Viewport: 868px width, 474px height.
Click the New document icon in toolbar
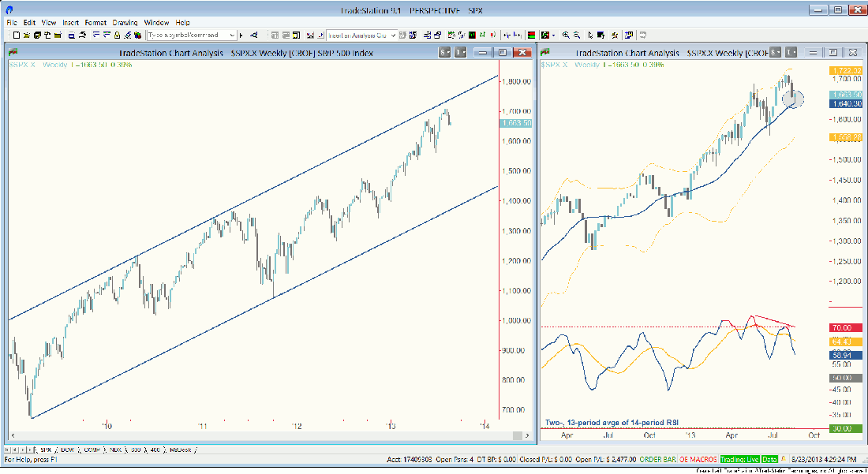pyautogui.click(x=16, y=35)
